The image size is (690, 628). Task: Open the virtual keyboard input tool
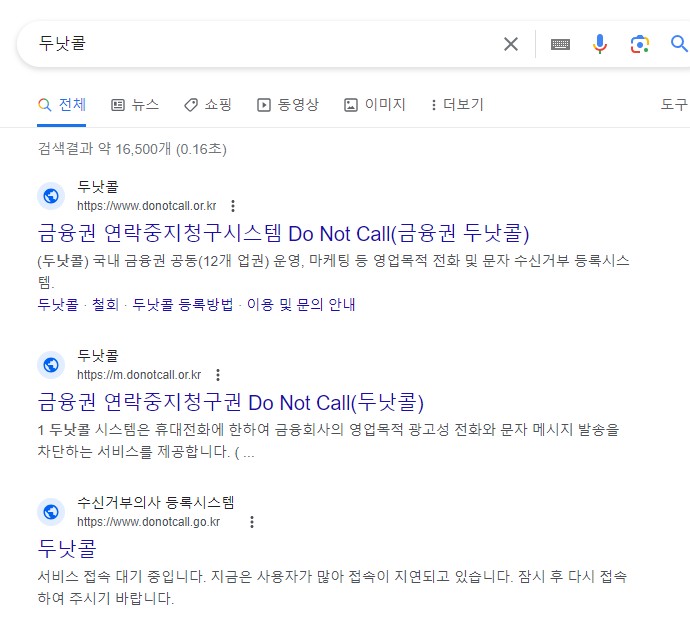[x=560, y=44]
